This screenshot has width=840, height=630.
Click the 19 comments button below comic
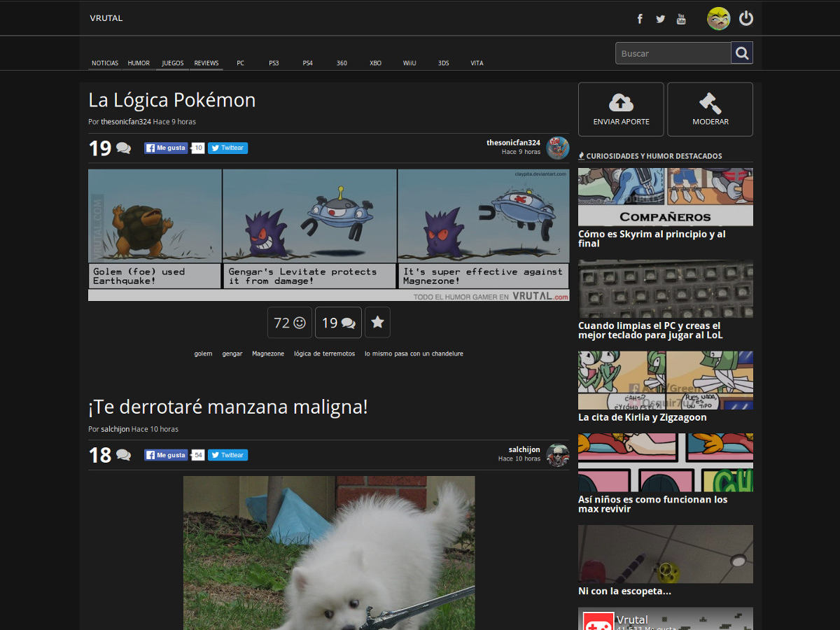(x=338, y=323)
